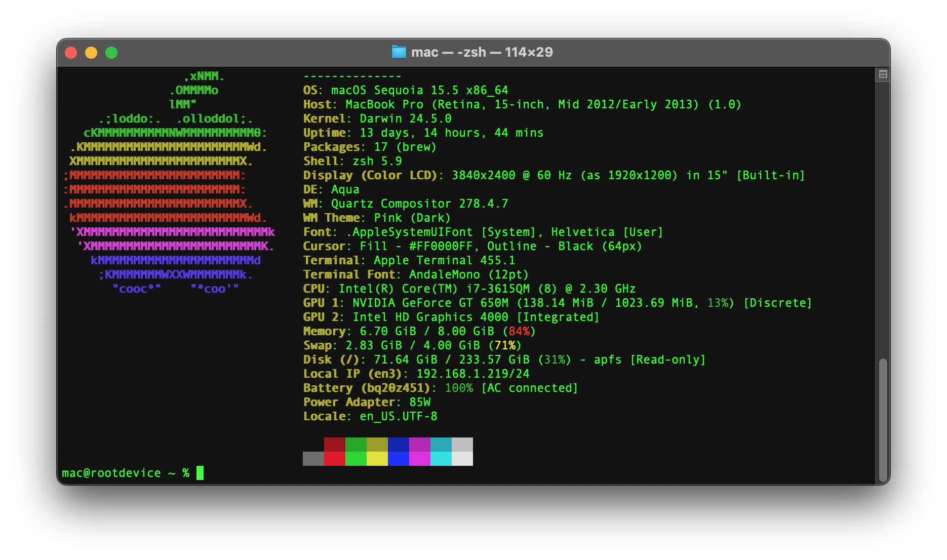Click the bright yellow color block
Viewport: 947px width, 560px height.
pos(377,459)
